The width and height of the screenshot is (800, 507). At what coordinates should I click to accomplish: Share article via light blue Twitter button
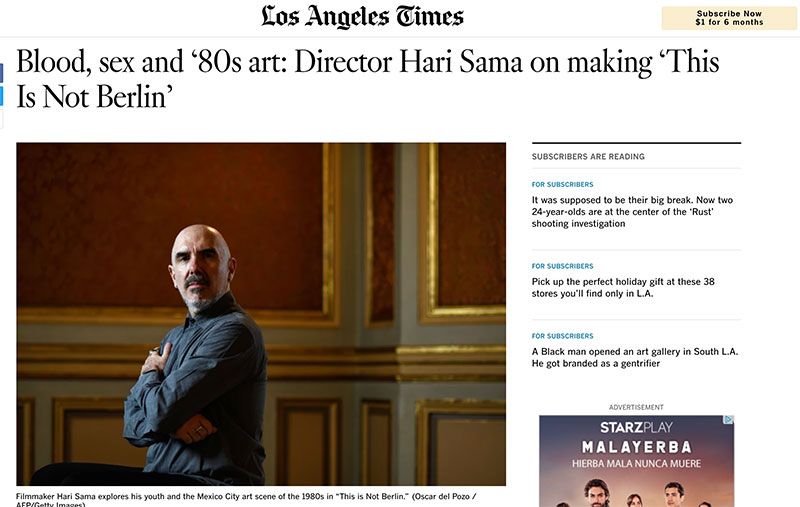click(2, 96)
